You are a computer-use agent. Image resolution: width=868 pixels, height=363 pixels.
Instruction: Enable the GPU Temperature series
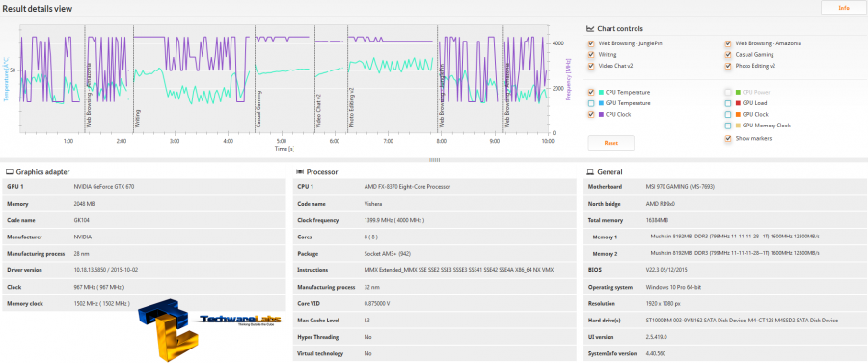[591, 103]
